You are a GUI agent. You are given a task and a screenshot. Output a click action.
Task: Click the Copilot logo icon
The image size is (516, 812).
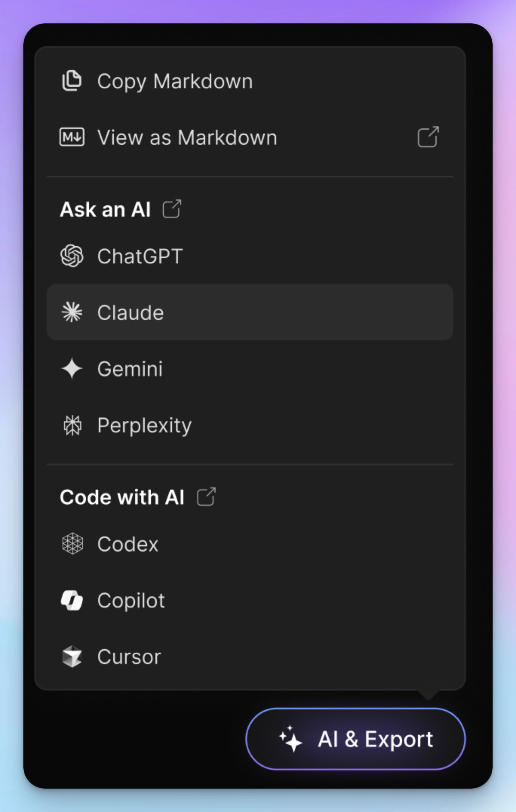(x=72, y=600)
